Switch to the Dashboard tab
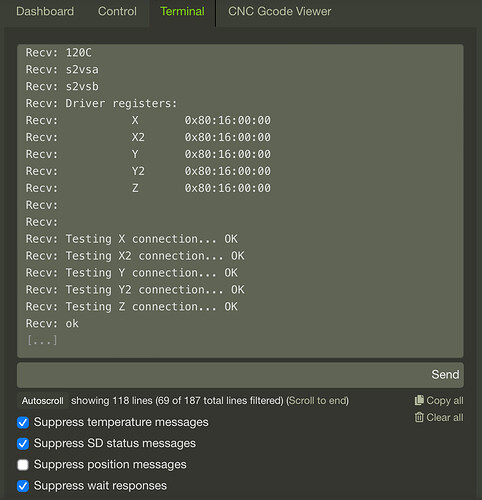The width and height of the screenshot is (482, 500). pyautogui.click(x=45, y=12)
